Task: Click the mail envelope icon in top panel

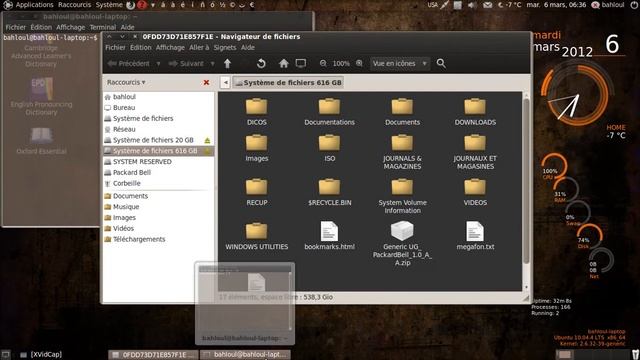Action: (x=487, y=5)
